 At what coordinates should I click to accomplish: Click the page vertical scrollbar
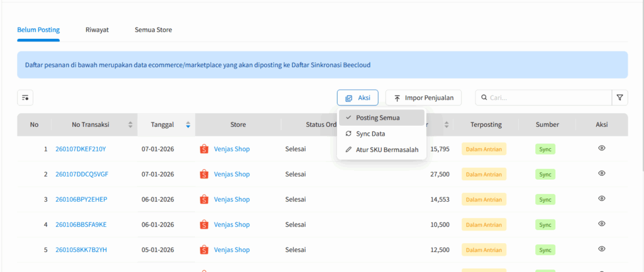[642, 86]
